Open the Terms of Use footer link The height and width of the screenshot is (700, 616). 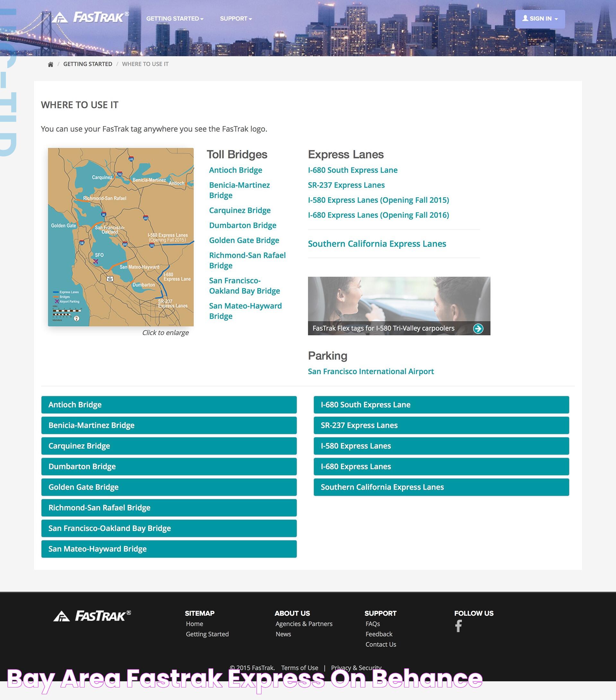click(299, 668)
